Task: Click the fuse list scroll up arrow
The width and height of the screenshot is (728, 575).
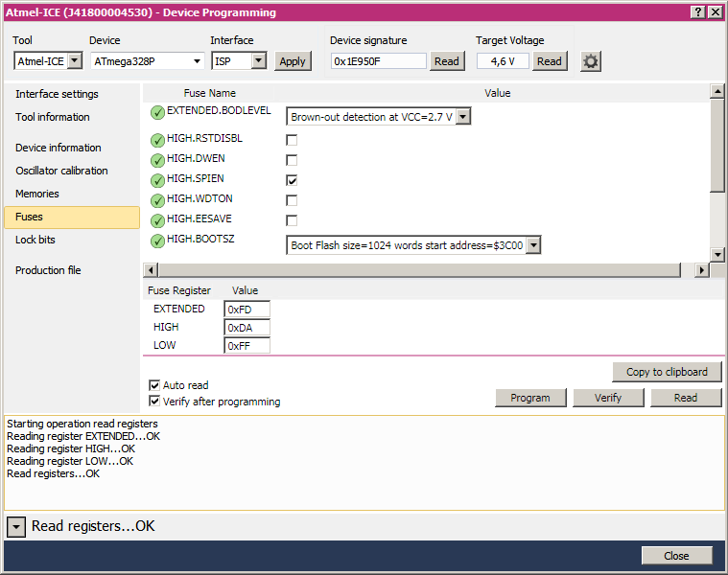Action: [x=717, y=91]
